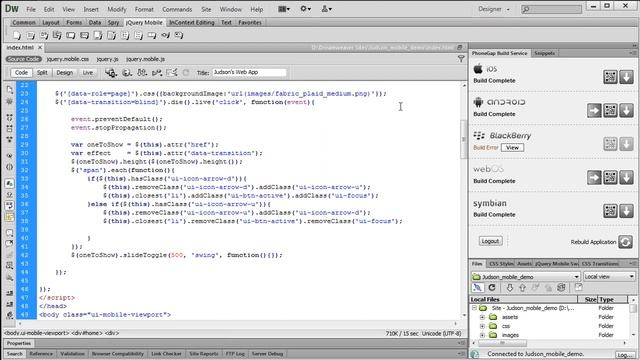Download the iOS build
Screen dimensions: 640x360
626,77
